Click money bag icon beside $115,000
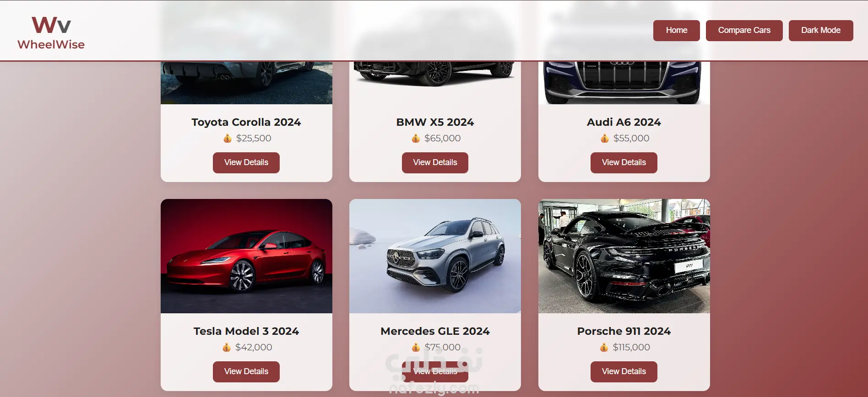This screenshot has width=868, height=397. pyautogui.click(x=604, y=347)
